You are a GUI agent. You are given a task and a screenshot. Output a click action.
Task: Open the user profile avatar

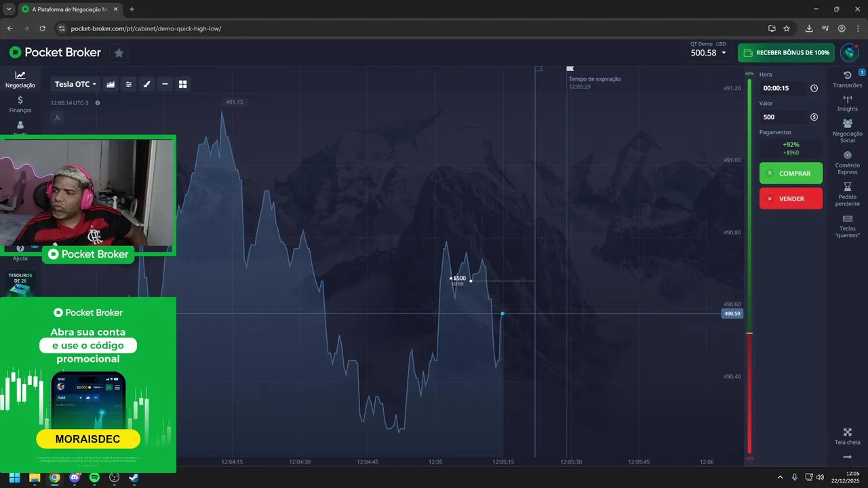pos(849,52)
